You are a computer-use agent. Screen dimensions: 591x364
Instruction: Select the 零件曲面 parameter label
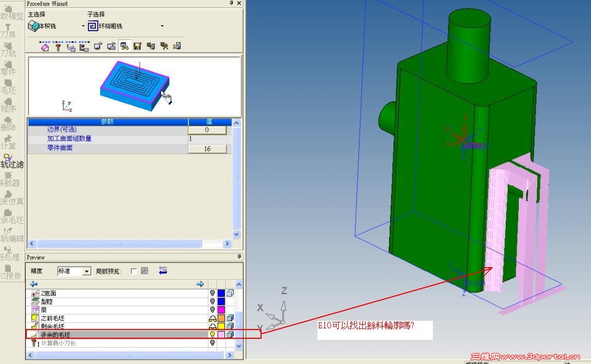[60, 148]
